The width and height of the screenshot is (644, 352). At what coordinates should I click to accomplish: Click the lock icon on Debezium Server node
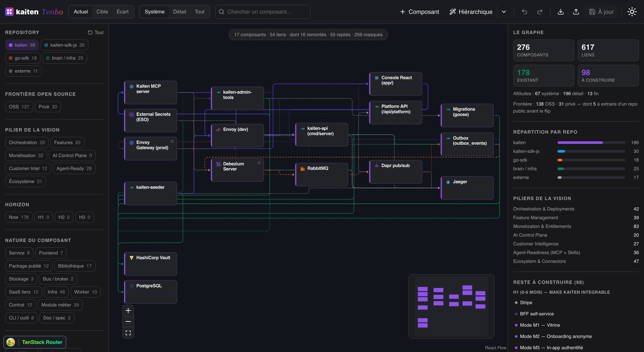pos(259,163)
